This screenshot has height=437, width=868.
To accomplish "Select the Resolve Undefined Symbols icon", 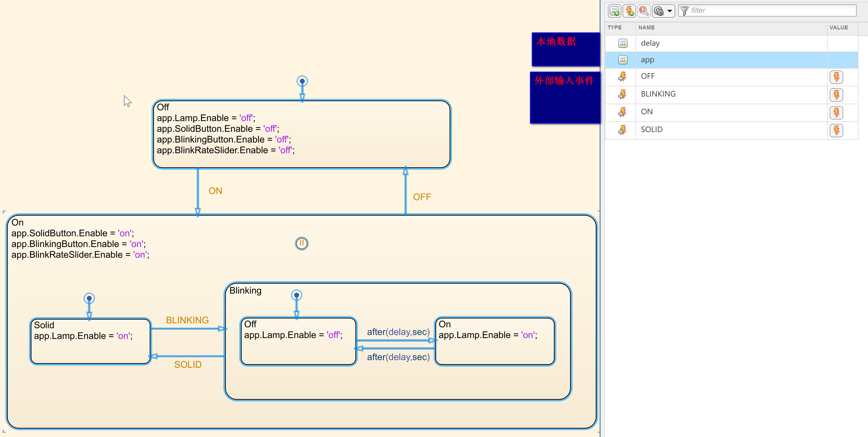I will tap(644, 11).
